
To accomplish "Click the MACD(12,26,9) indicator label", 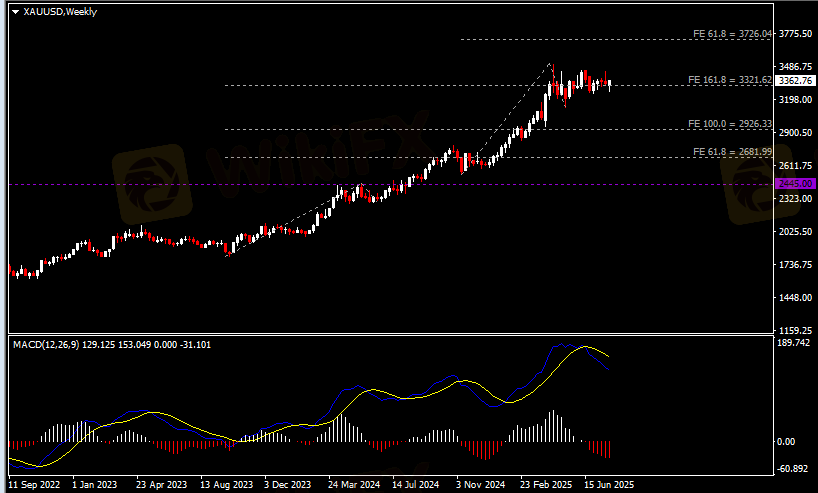I will pos(46,344).
